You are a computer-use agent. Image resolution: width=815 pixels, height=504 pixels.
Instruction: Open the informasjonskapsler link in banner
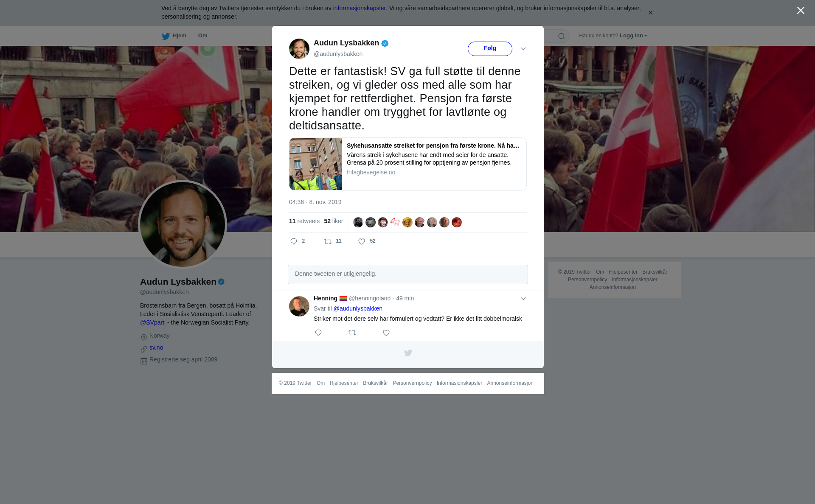coord(359,8)
